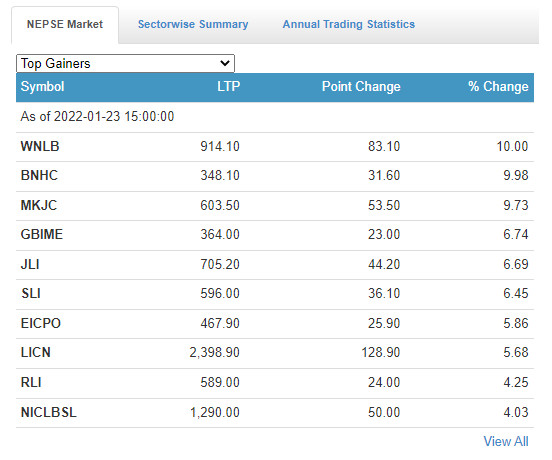Image resolution: width=552 pixels, height=460 pixels.
Task: Click WNLB's LTP value 914.10
Action: click(220, 146)
